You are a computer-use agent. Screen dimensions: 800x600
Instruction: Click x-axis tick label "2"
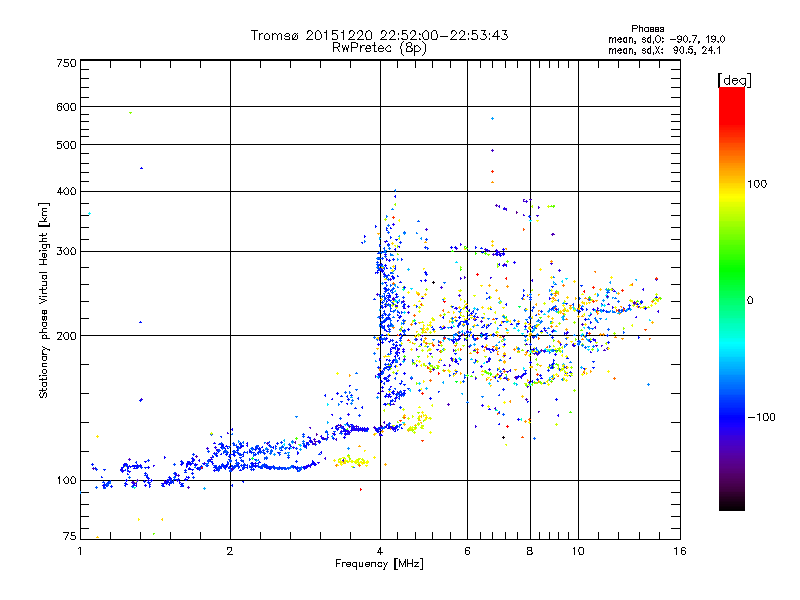tap(230, 551)
